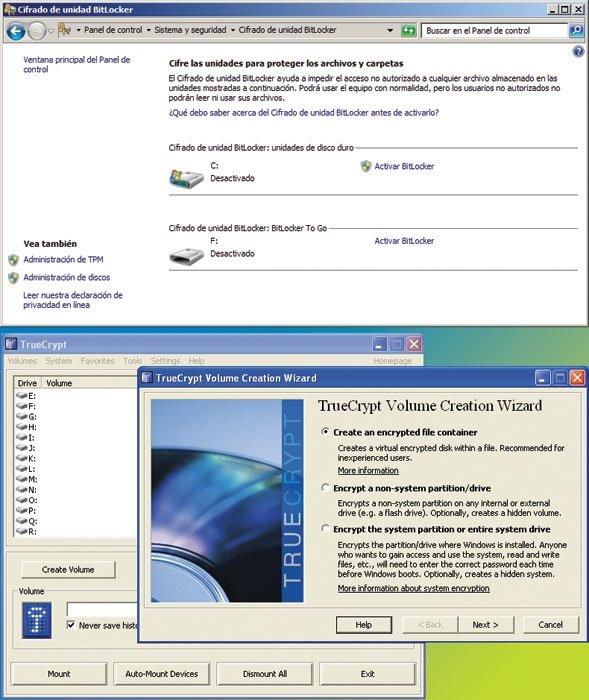
Task: Select Encrypt the system partition or entire system drive
Action: [x=326, y=529]
